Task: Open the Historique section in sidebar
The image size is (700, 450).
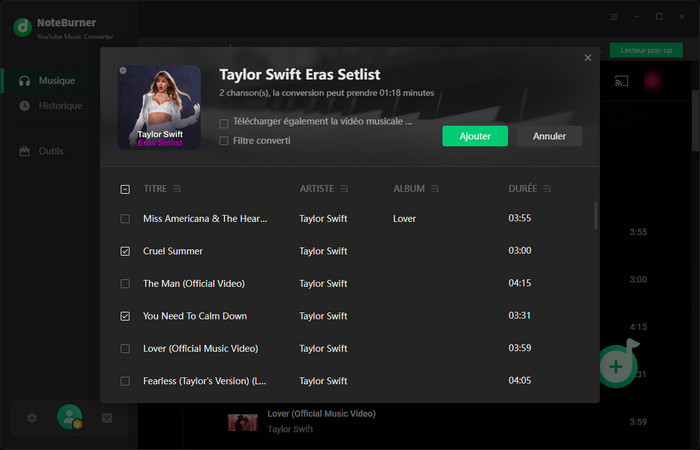Action: click(x=50, y=106)
